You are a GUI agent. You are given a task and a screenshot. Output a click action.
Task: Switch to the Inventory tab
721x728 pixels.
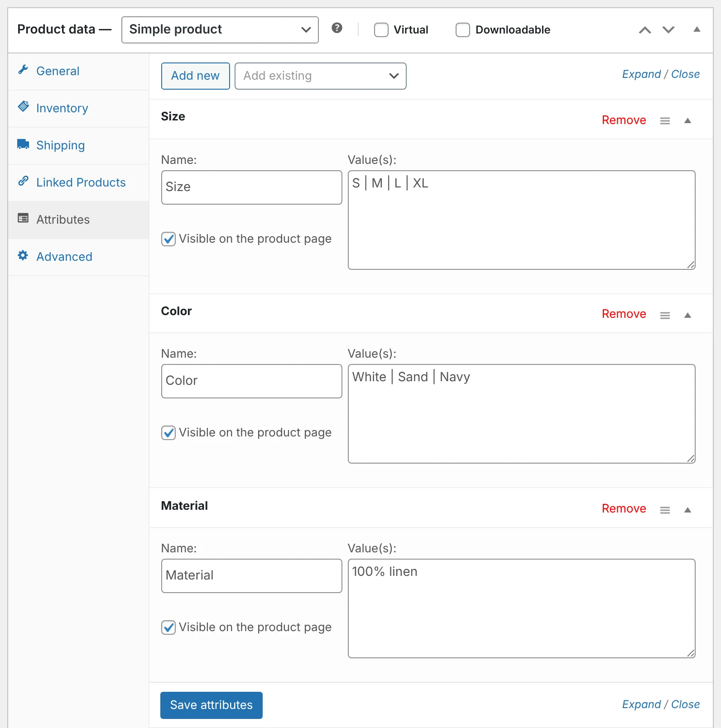click(x=78, y=109)
